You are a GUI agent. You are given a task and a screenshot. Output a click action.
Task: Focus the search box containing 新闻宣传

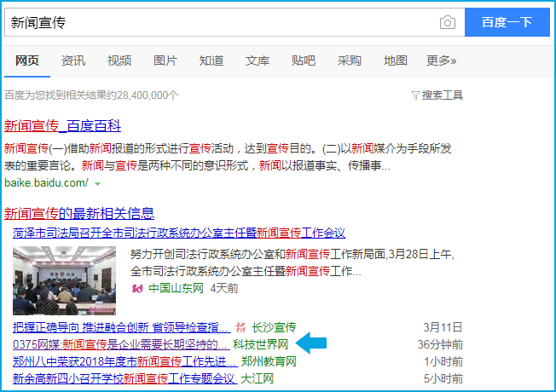click(235, 22)
